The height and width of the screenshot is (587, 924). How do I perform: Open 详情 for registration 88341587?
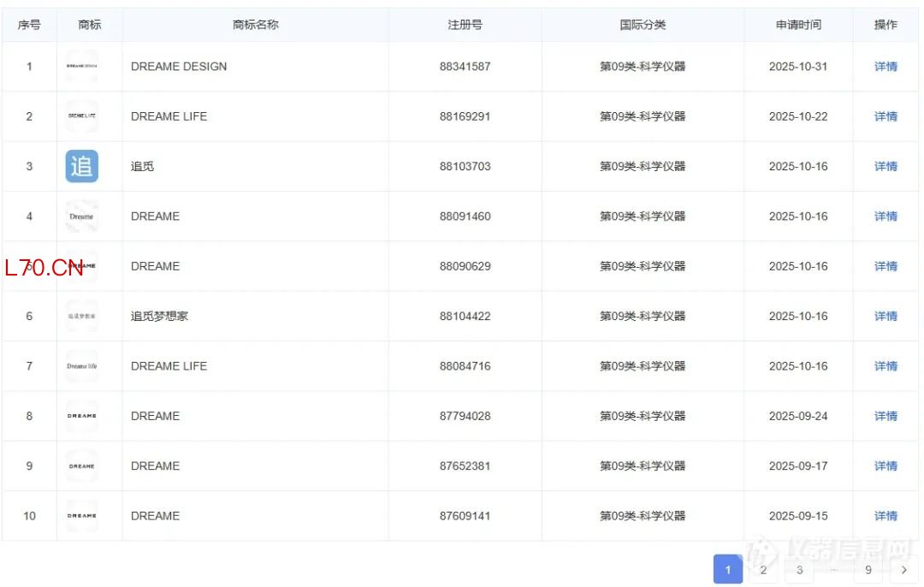pyautogui.click(x=885, y=67)
